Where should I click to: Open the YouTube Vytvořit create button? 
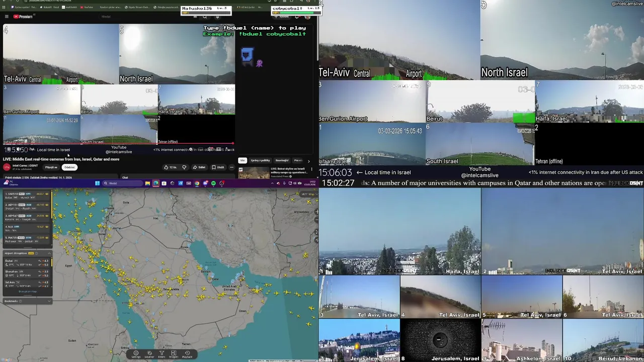282,17
